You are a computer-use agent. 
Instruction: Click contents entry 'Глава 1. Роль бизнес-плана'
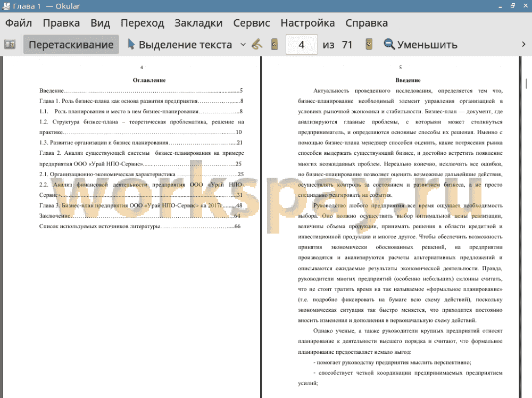(x=141, y=101)
